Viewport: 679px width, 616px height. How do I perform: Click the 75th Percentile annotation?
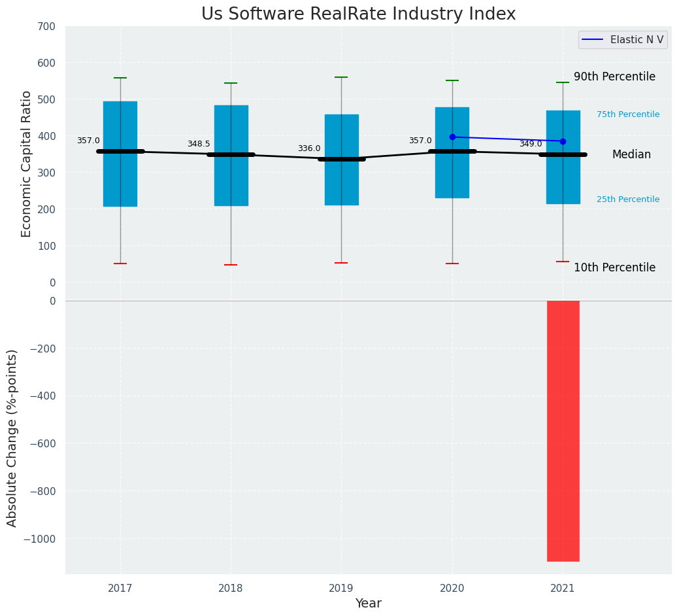coord(628,114)
